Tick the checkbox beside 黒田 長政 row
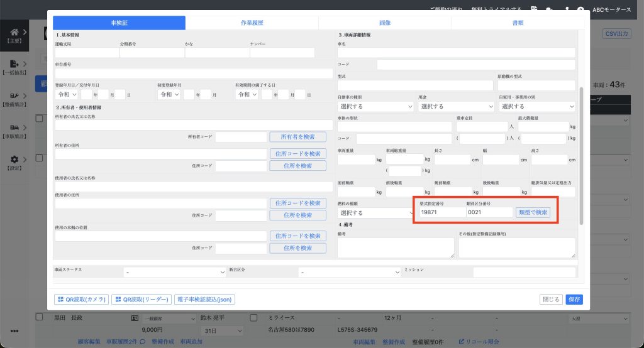This screenshot has width=644, height=348. (40, 318)
